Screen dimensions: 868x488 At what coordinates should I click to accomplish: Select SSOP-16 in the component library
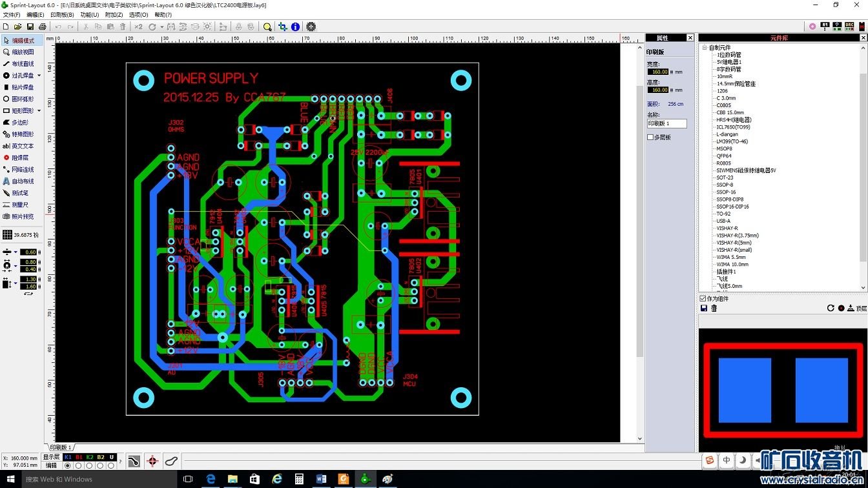(x=726, y=192)
